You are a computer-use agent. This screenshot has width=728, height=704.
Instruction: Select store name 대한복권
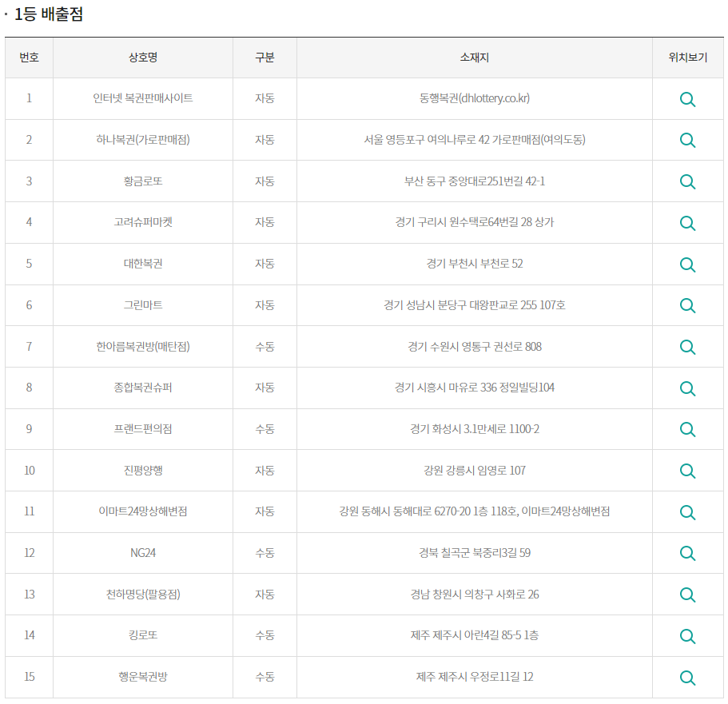pyautogui.click(x=143, y=264)
